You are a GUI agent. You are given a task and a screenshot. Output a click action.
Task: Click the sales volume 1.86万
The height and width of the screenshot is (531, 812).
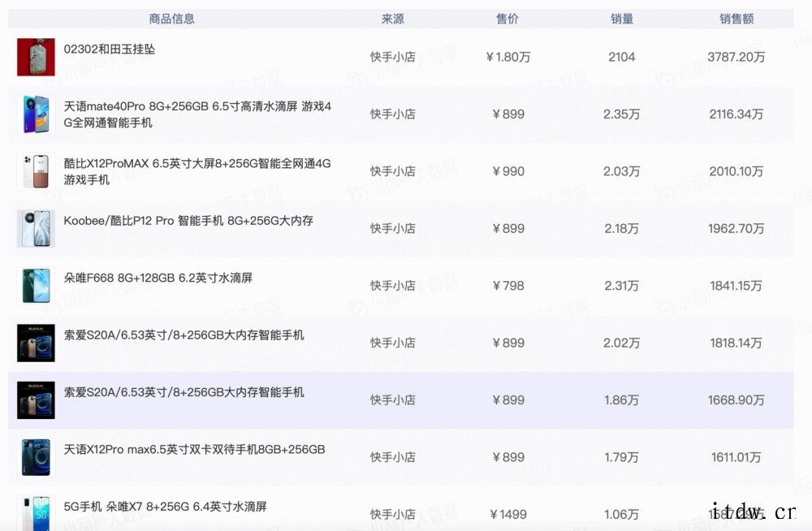click(x=621, y=400)
